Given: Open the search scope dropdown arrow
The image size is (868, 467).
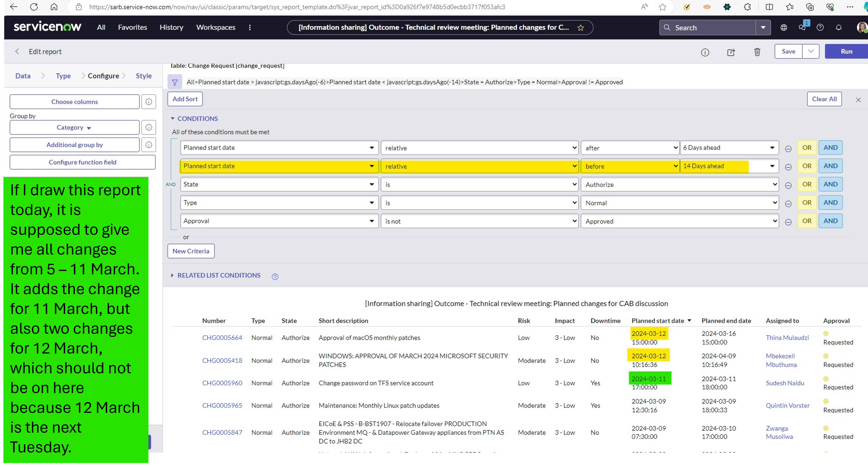Looking at the screenshot, I should tap(763, 28).
